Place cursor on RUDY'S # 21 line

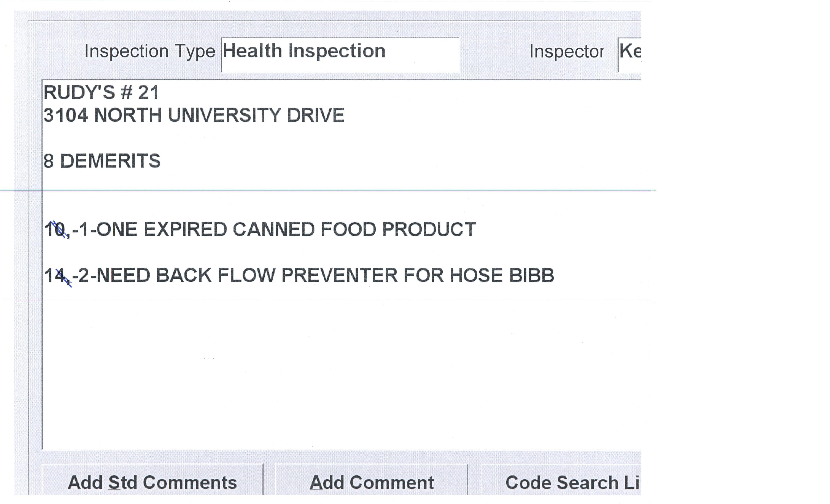coord(101,93)
